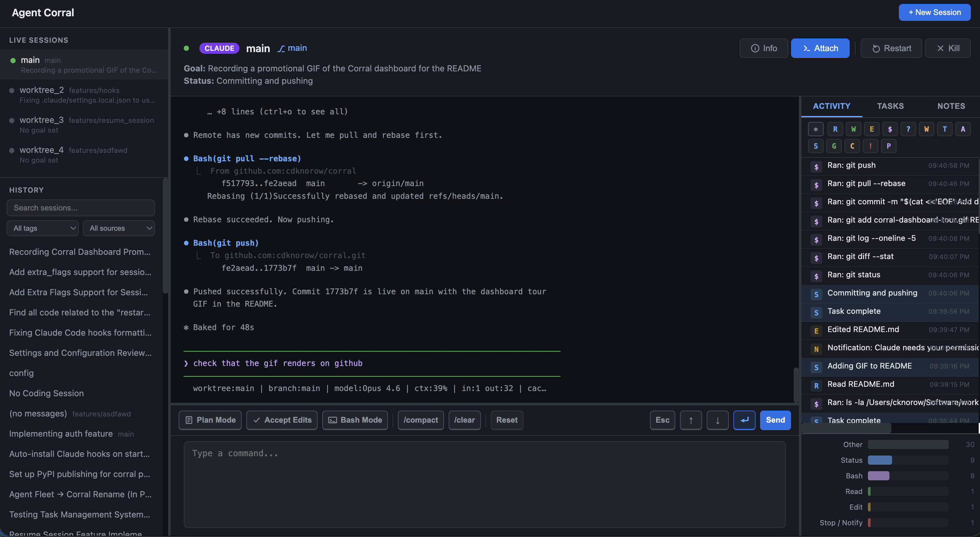The width and height of the screenshot is (980, 537).
Task: Toggle the purple A activity filter
Action: tap(962, 129)
